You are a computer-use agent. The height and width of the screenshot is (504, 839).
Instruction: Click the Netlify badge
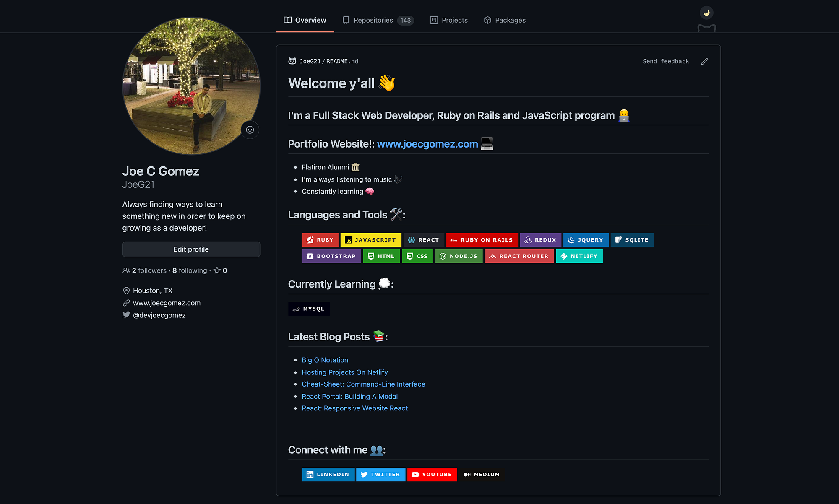(x=579, y=256)
